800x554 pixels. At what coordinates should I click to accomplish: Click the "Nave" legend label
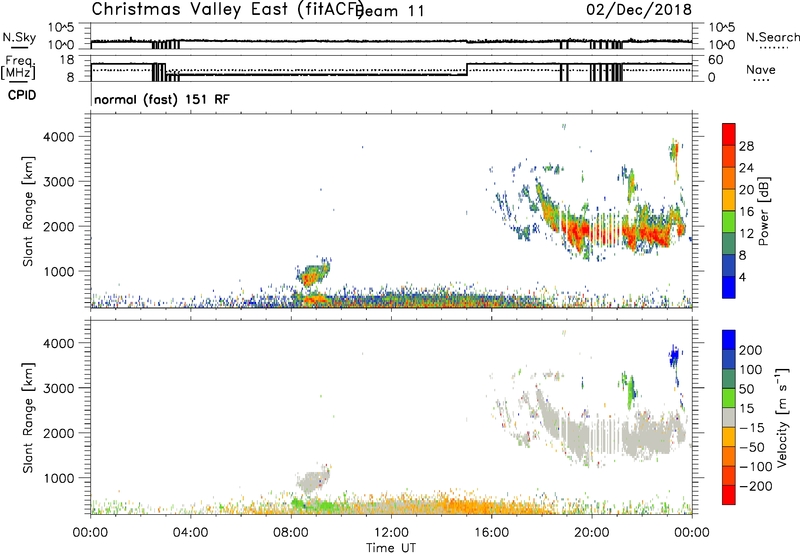760,69
